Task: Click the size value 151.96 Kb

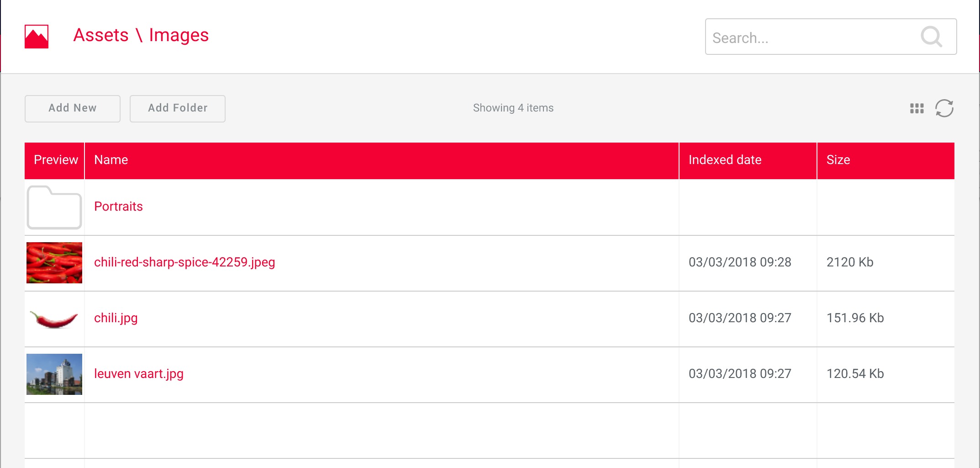Action: coord(855,318)
